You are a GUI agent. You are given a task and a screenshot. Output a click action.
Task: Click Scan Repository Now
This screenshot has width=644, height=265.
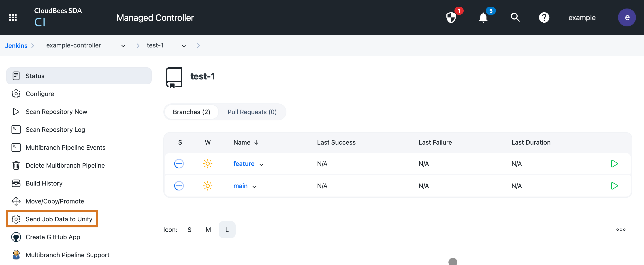point(56,112)
